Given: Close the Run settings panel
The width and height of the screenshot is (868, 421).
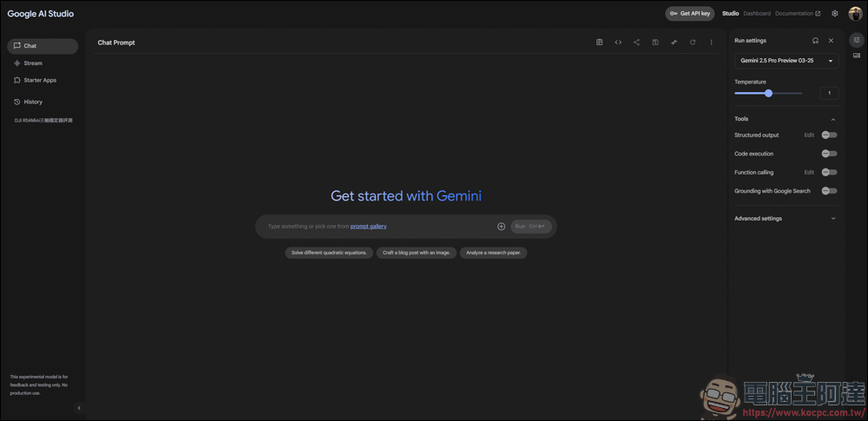Looking at the screenshot, I should tap(831, 41).
